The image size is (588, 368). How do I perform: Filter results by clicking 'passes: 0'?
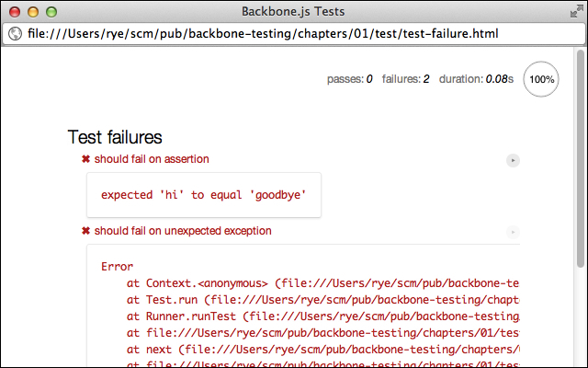[x=349, y=79]
